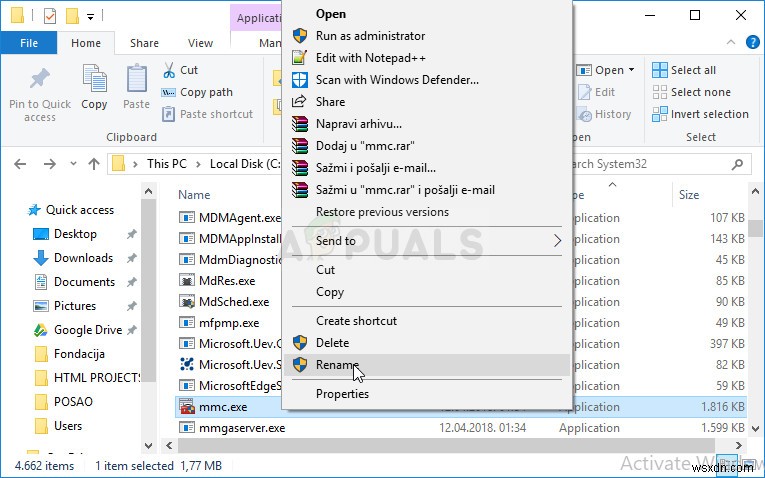The height and width of the screenshot is (478, 765).
Task: Click Paste shortcut in ribbon
Action: click(207, 114)
